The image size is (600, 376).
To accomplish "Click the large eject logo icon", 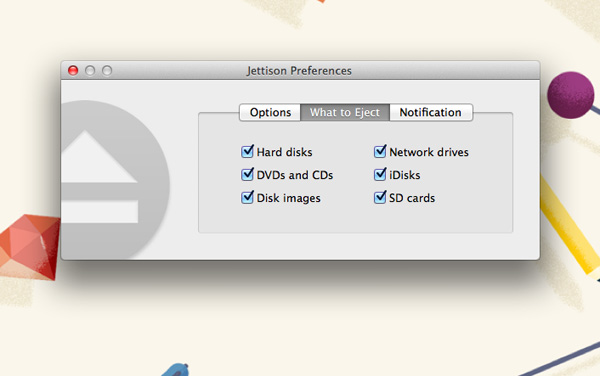I will pyautogui.click(x=115, y=180).
